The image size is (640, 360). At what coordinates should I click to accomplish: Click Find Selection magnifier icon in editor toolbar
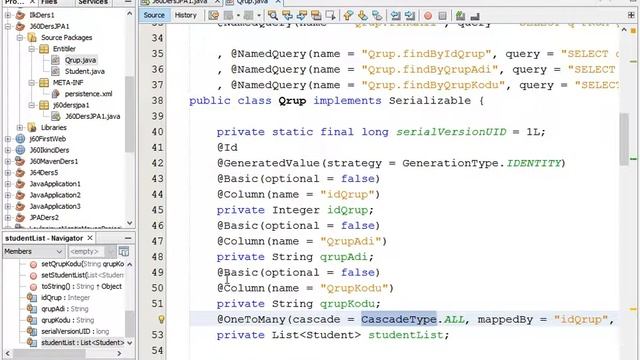point(273,16)
